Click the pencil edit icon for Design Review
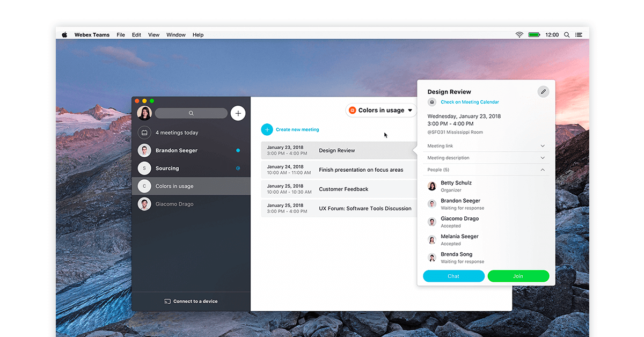The image size is (644, 337). tap(543, 92)
